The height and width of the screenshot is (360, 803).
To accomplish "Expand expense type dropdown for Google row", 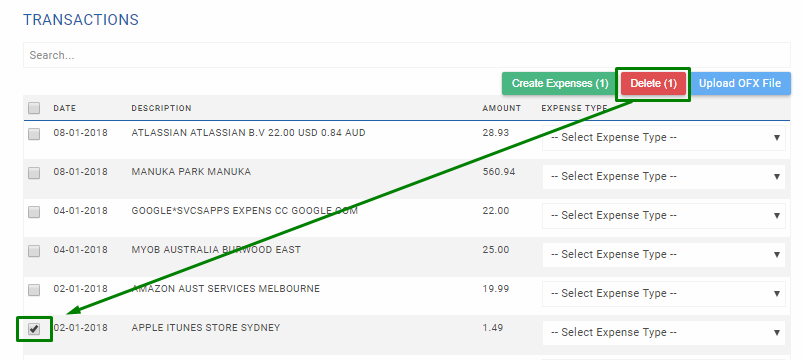I will tap(664, 216).
